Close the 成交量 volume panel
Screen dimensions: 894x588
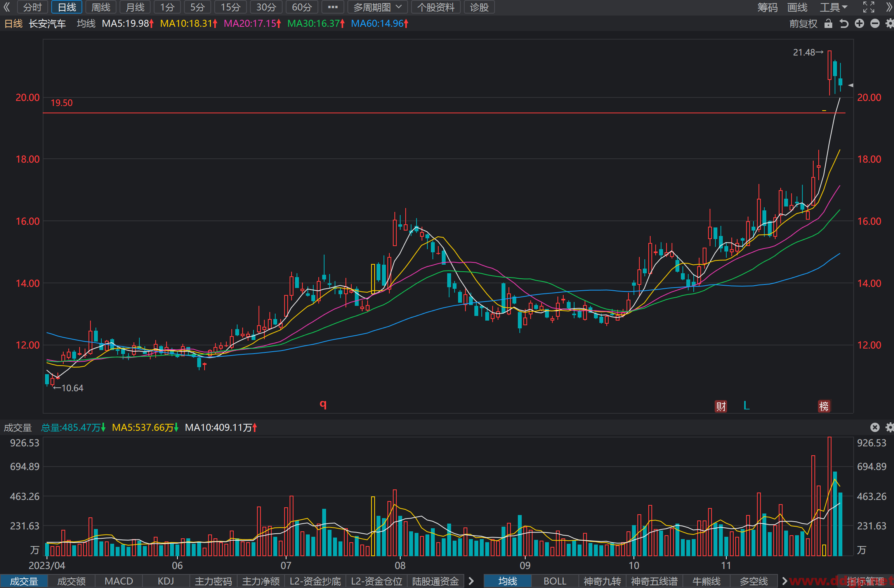(875, 427)
